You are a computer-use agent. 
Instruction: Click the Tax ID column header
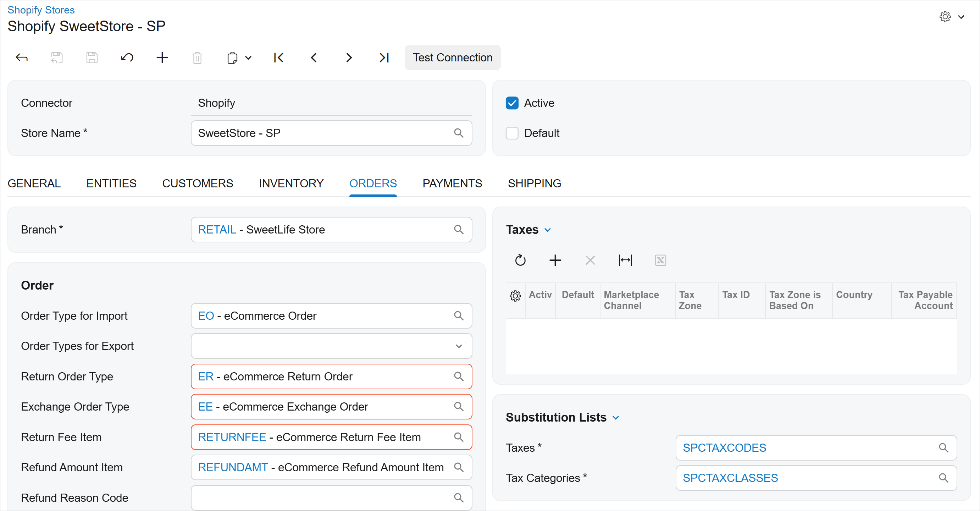pyautogui.click(x=741, y=300)
